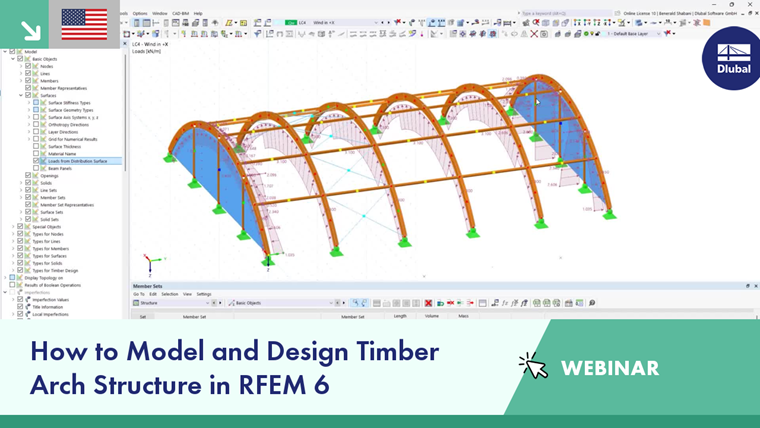
Task: Click the Mass column header
Action: tap(463, 316)
